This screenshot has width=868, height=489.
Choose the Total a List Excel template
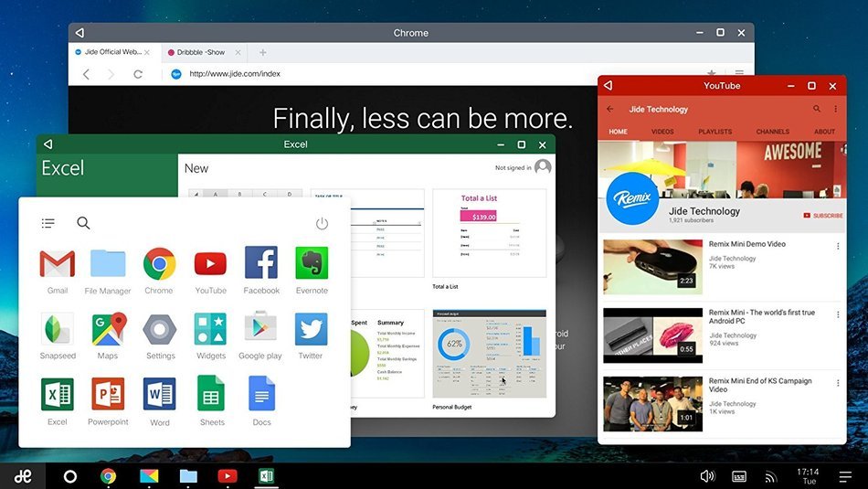[490, 233]
